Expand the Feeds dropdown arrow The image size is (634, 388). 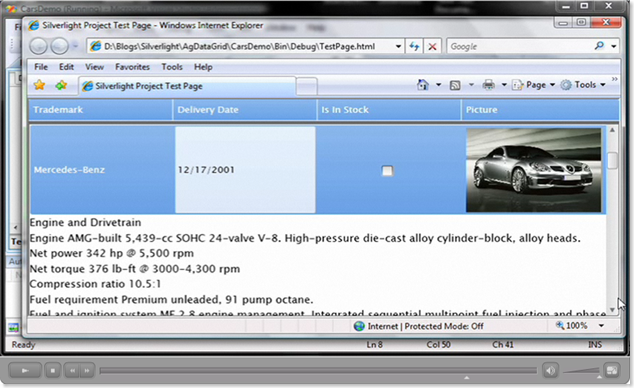coord(471,85)
